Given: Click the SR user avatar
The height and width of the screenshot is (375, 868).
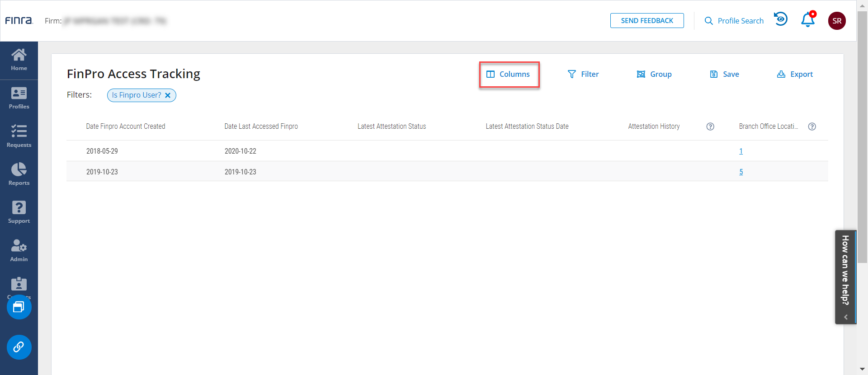Looking at the screenshot, I should click(837, 21).
